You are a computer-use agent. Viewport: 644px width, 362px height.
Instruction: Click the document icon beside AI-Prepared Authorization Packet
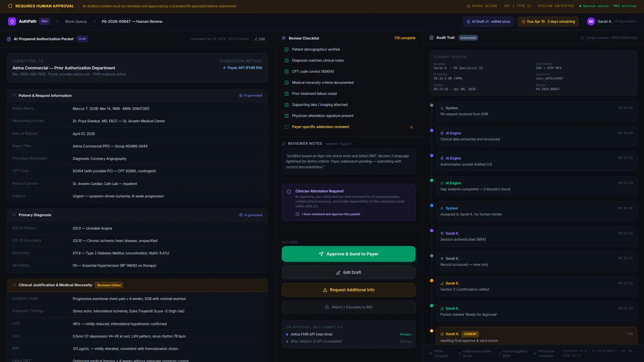point(9,39)
